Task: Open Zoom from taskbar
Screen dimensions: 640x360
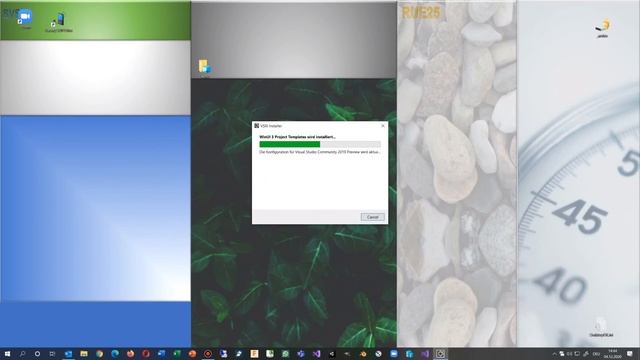Action: [x=394, y=354]
